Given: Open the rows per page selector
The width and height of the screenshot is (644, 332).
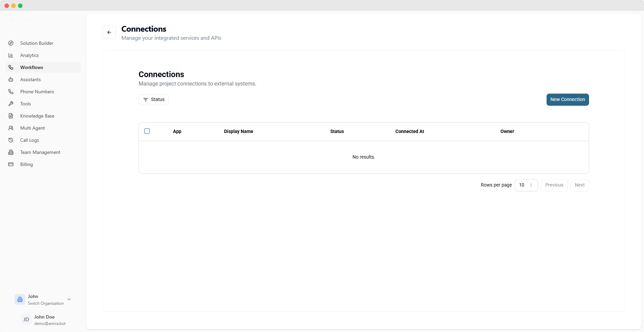Looking at the screenshot, I should [526, 185].
